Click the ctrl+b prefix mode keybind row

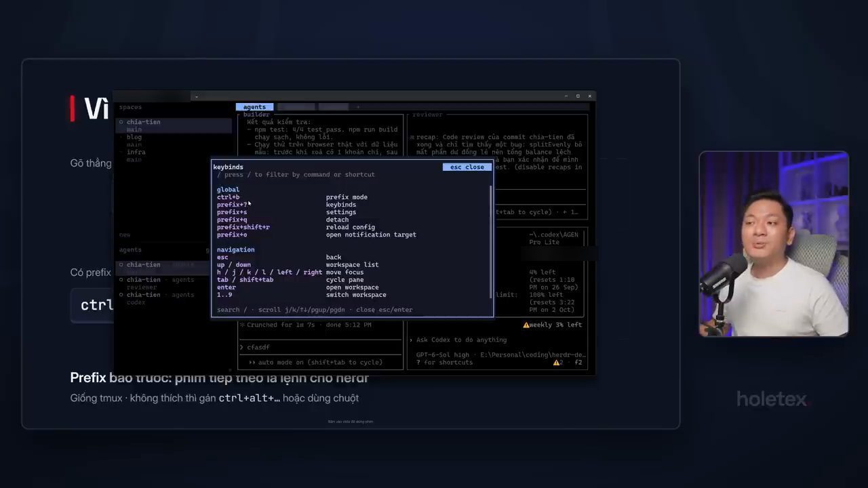[x=292, y=197]
